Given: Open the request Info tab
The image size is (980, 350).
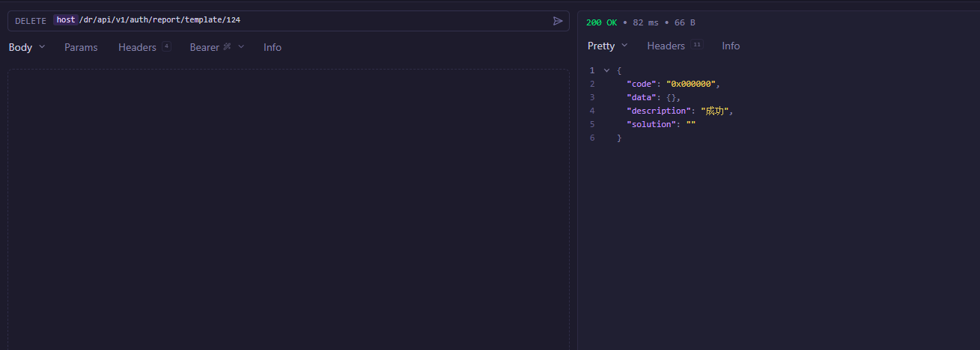Looking at the screenshot, I should point(273,47).
